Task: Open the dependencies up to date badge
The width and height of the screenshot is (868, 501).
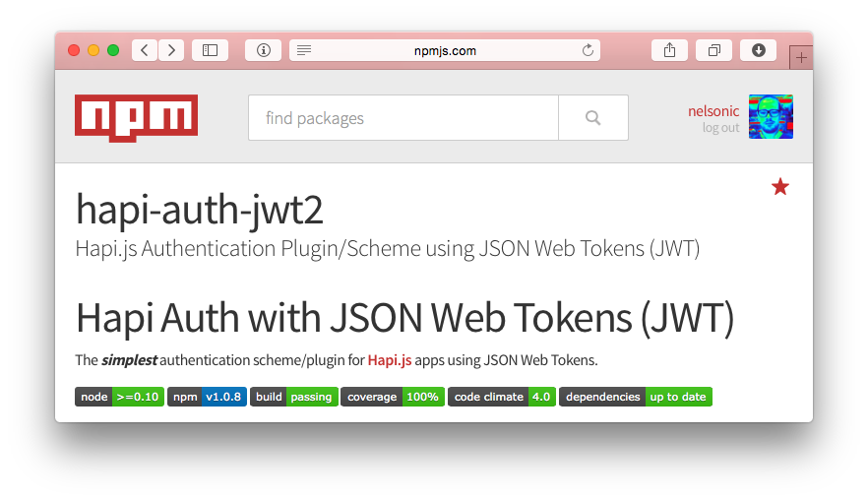Action: (x=636, y=397)
